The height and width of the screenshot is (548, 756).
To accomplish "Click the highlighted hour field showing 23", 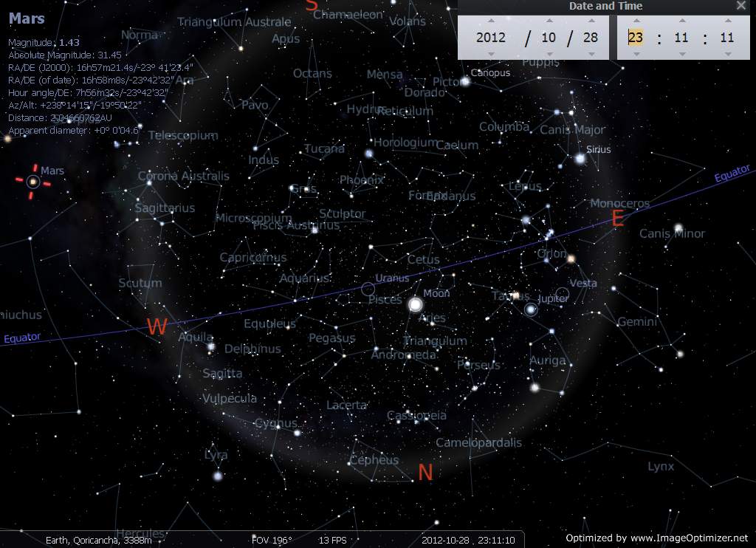I will click(636, 37).
